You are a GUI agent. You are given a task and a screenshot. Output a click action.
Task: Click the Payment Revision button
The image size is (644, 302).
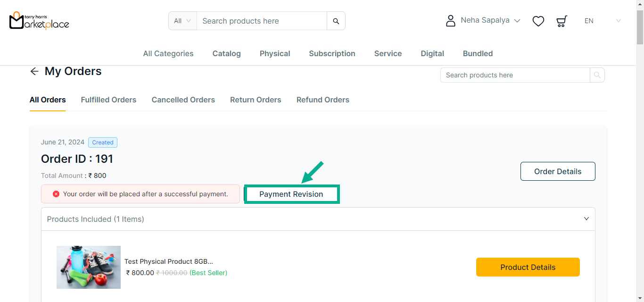click(x=291, y=194)
